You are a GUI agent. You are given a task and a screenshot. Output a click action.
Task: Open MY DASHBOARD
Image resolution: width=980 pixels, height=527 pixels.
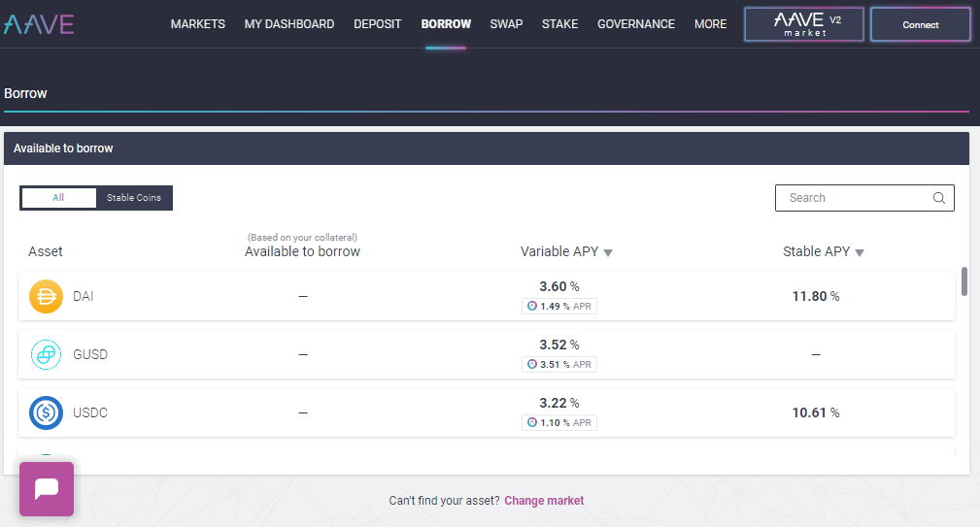[x=289, y=24]
